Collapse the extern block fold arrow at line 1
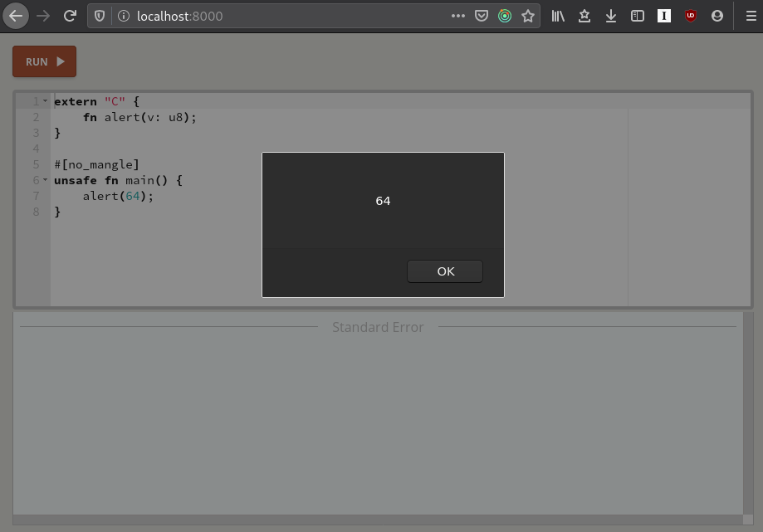This screenshot has width=763, height=532. pos(46,100)
